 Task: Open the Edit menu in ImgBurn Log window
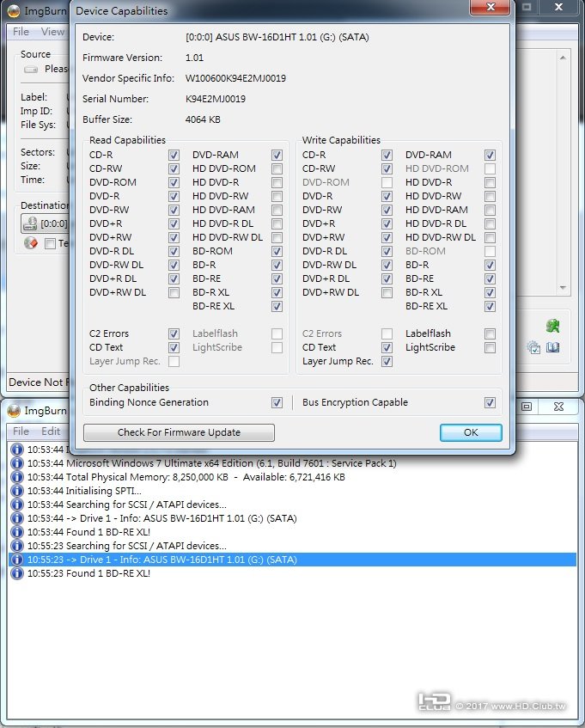point(51,431)
